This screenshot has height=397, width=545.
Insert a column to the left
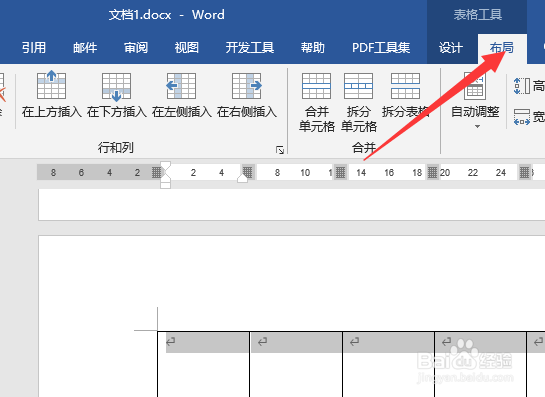pyautogui.click(x=181, y=94)
